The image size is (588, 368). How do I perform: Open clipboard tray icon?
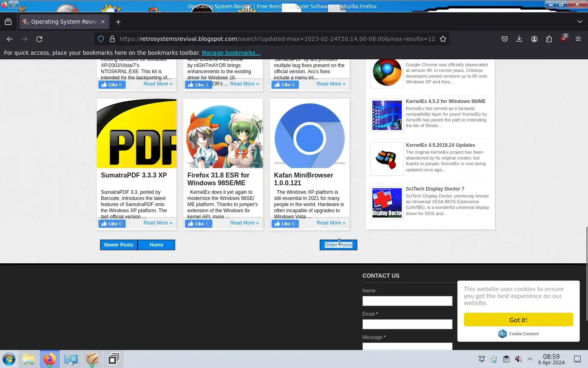pyautogui.click(x=506, y=359)
